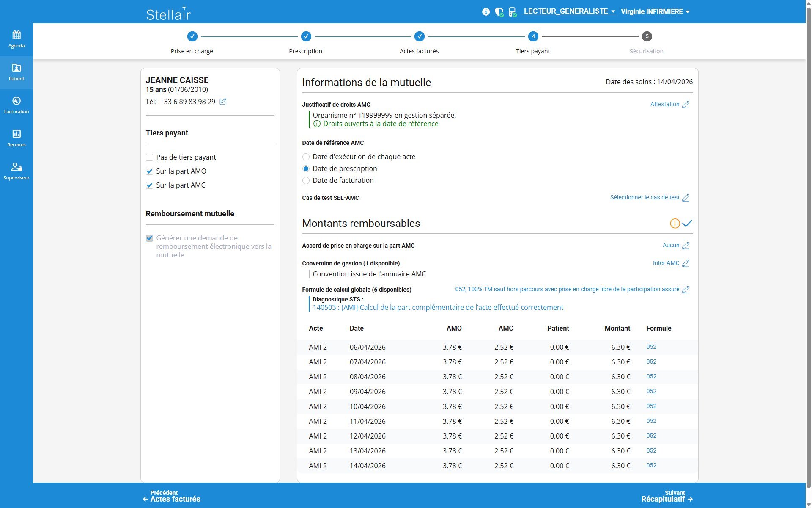This screenshot has height=508, width=812.
Task: Click green info icon before Droits ouverts
Action: pyautogui.click(x=317, y=124)
